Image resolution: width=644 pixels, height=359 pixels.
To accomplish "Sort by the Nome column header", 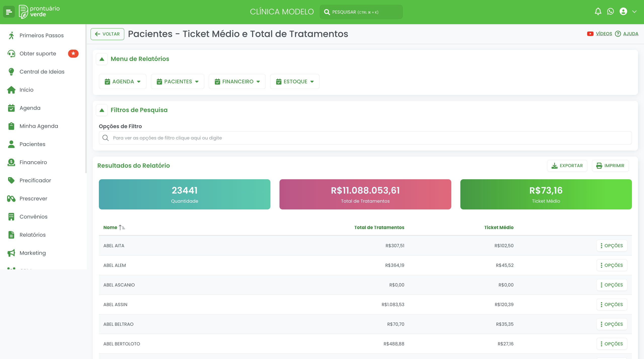I will click(114, 228).
